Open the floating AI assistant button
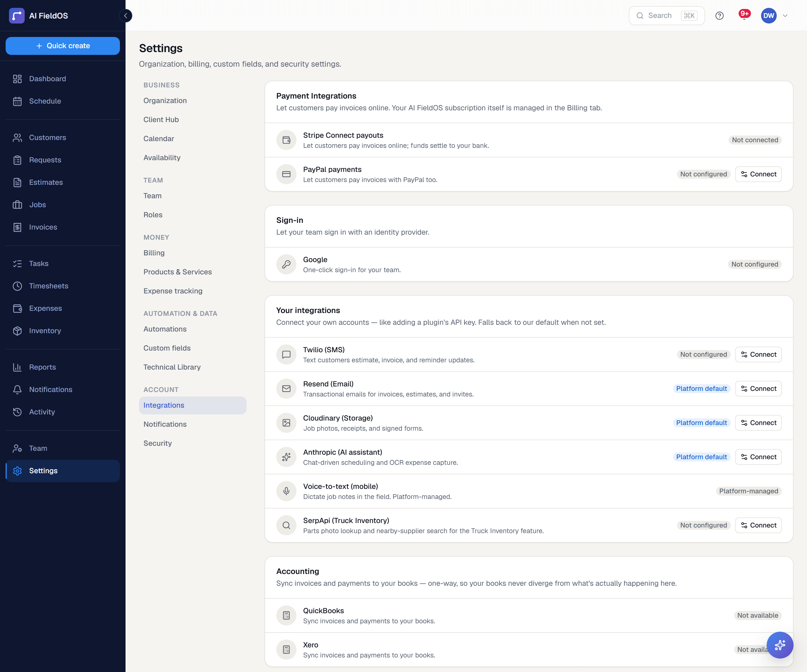This screenshot has height=672, width=807. point(780,645)
